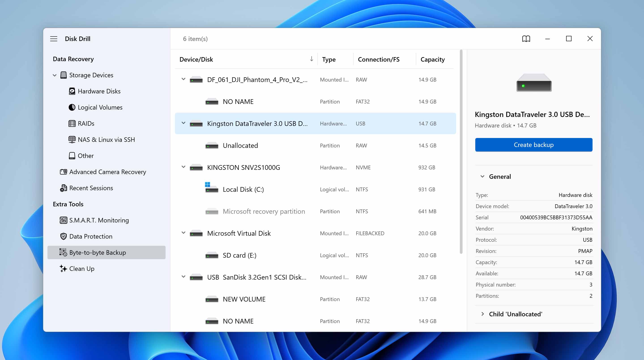Sort by the Capacity column header
Viewport: 644px width, 360px height.
tap(433, 59)
